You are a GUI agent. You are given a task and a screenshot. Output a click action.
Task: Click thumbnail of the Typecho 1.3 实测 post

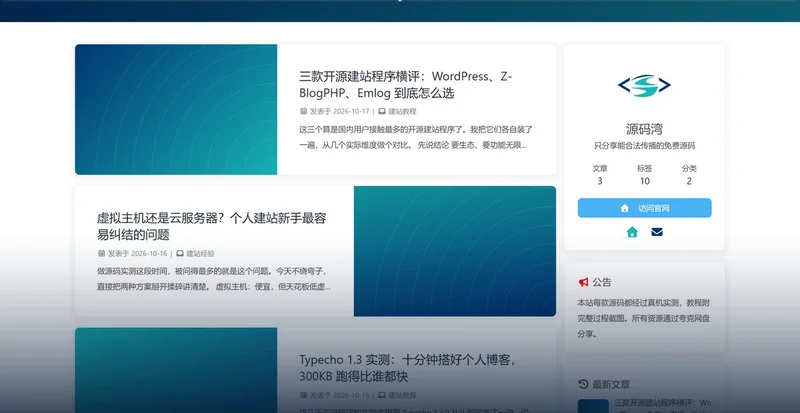click(x=176, y=370)
